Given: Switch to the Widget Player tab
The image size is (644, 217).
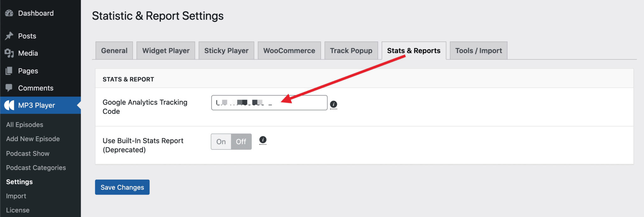Looking at the screenshot, I should click(x=166, y=51).
